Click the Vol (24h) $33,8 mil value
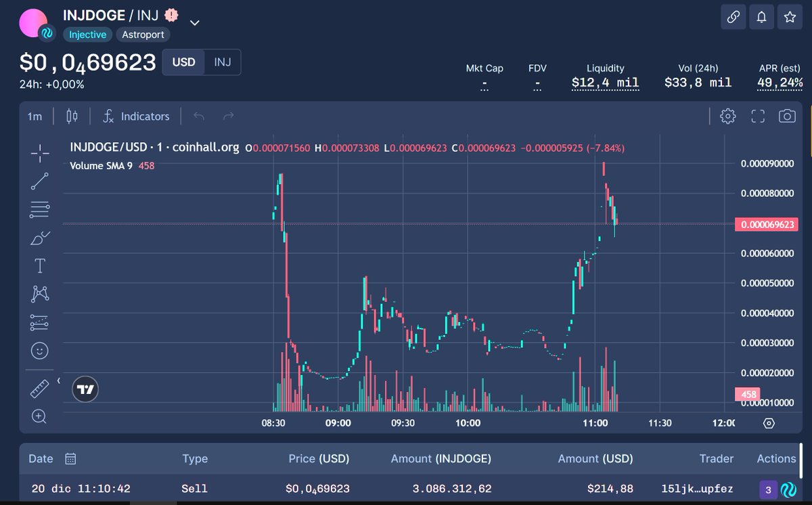The image size is (812, 505). click(x=698, y=83)
